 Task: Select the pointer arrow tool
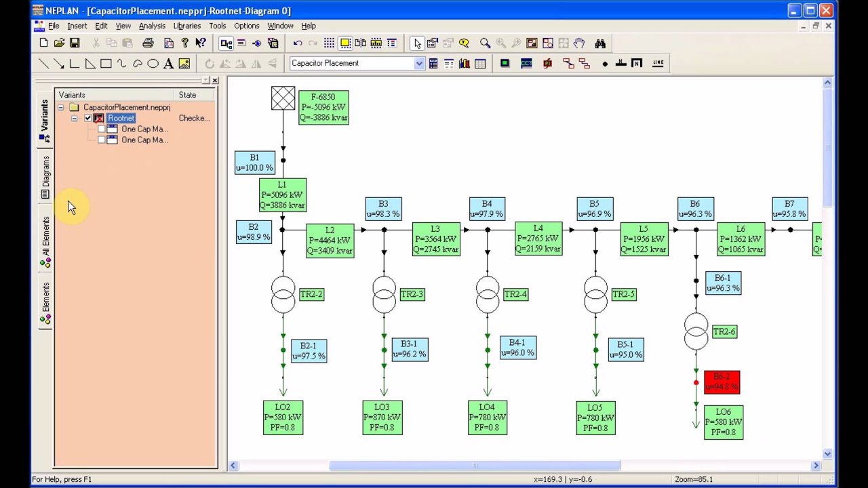pyautogui.click(x=417, y=43)
